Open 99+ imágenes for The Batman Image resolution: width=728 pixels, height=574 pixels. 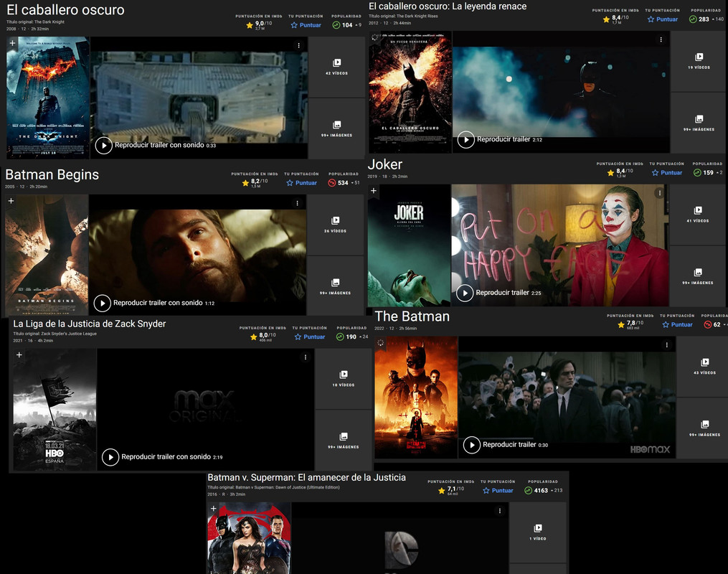click(x=705, y=428)
